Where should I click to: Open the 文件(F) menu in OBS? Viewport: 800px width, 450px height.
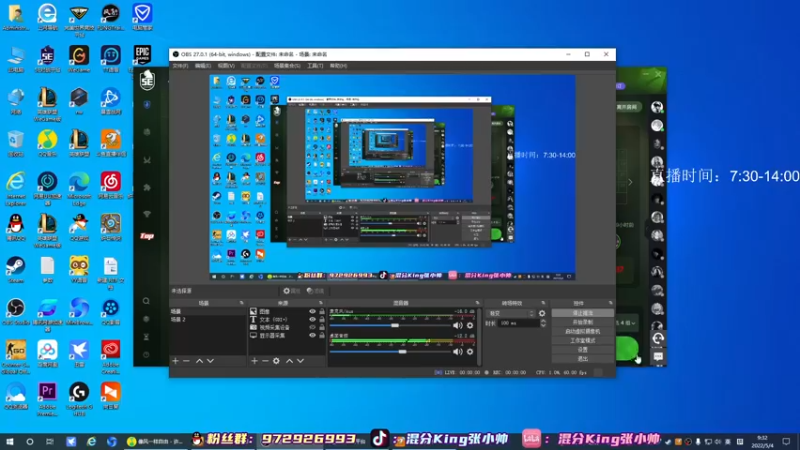[180, 66]
